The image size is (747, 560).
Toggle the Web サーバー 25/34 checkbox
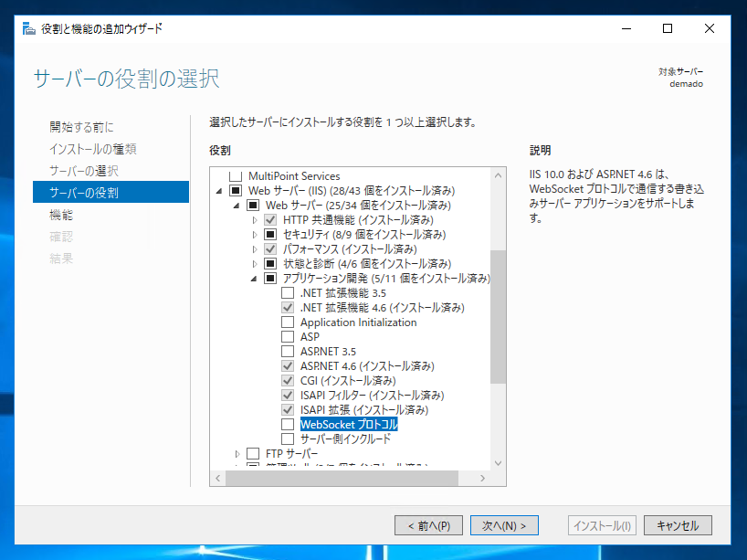(x=253, y=206)
